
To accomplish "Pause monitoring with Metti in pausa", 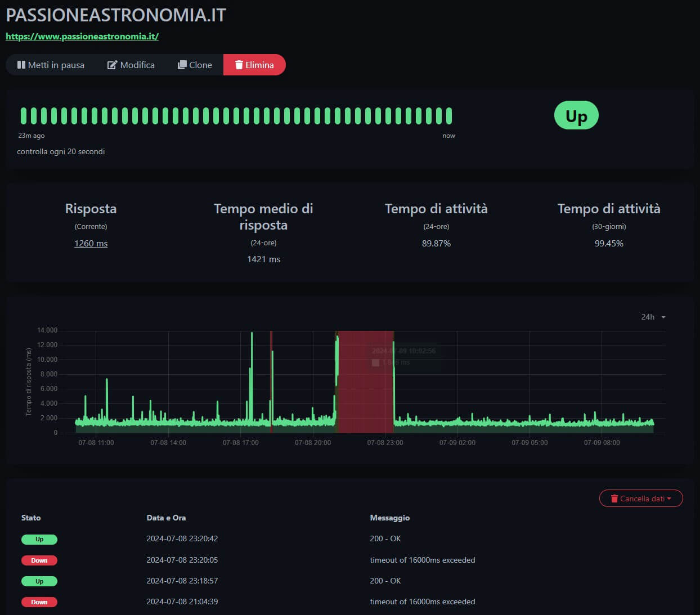I will coord(51,65).
